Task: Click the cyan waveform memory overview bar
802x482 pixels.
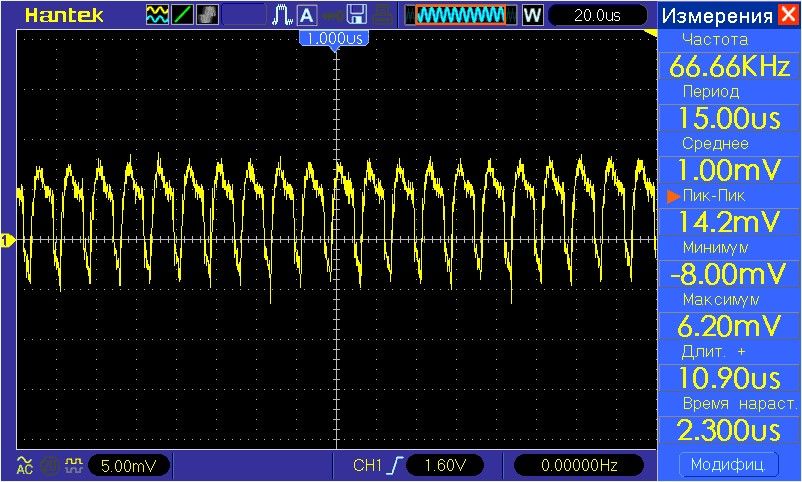Action: coord(460,15)
